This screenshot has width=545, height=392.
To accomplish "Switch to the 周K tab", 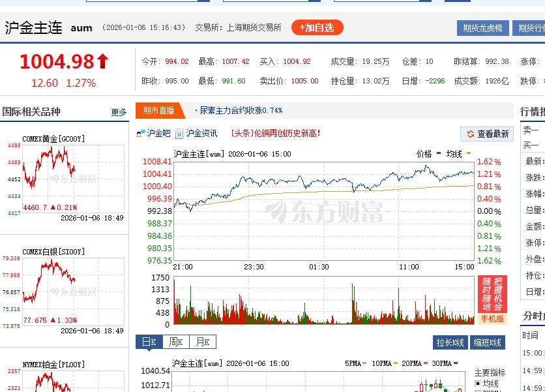I will coord(177,341).
